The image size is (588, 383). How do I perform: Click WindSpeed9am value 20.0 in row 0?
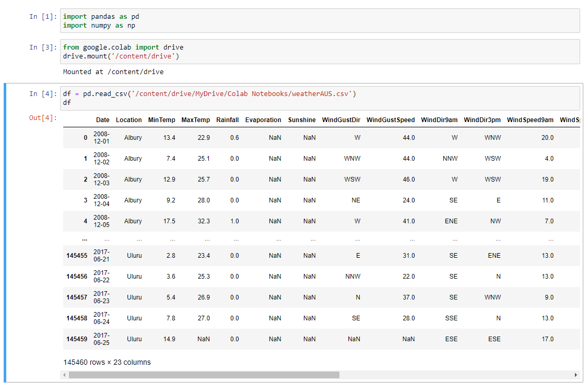click(x=547, y=138)
